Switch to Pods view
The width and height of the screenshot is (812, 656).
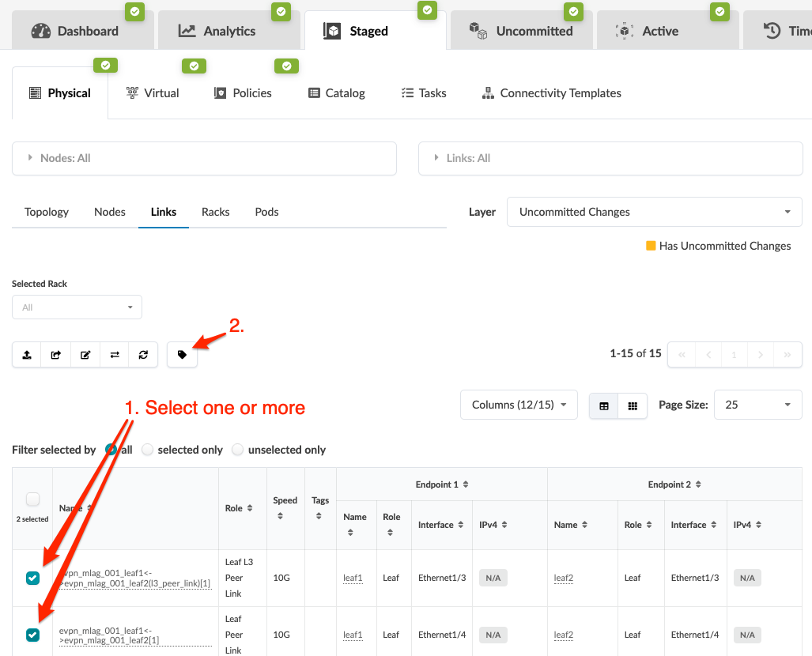[x=266, y=212]
